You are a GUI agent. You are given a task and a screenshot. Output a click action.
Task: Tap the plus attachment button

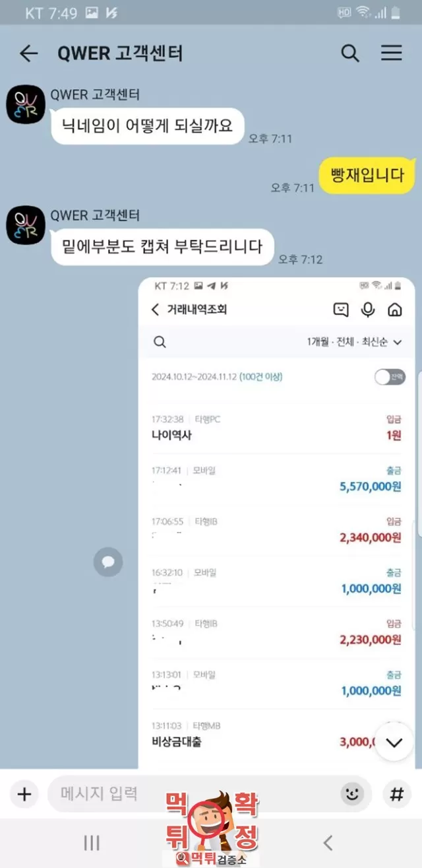[x=24, y=794]
